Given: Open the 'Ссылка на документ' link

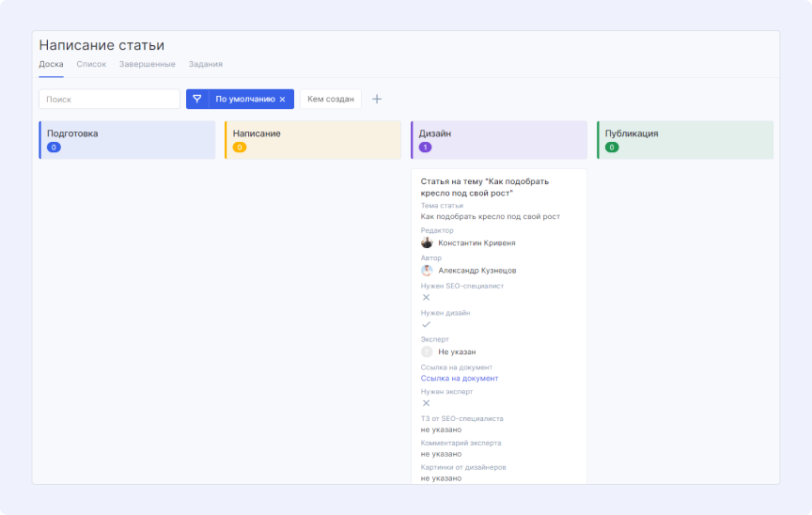Looking at the screenshot, I should tap(459, 378).
